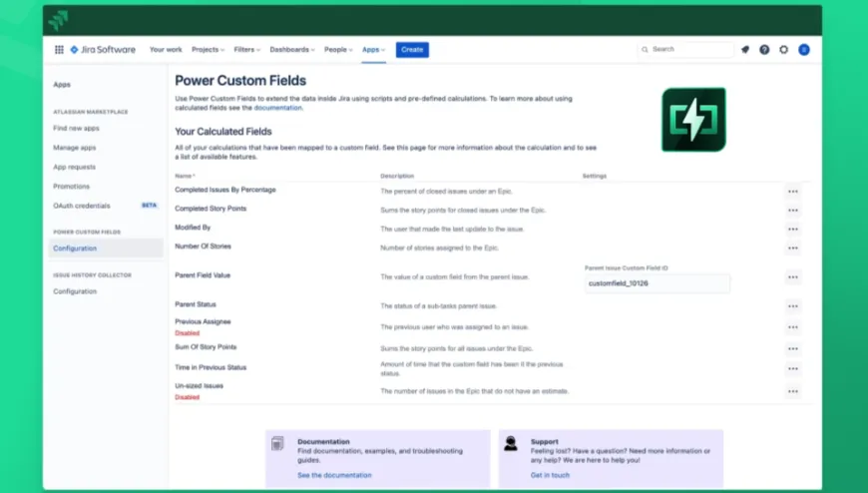
Task: Click the Apps heading in the sidebar
Action: pyautogui.click(x=62, y=85)
